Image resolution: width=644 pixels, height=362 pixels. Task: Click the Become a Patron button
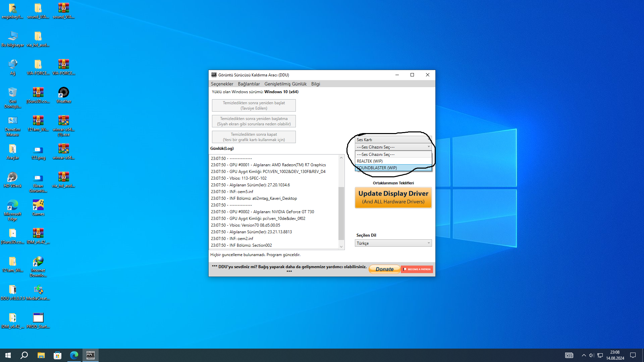[417, 269]
